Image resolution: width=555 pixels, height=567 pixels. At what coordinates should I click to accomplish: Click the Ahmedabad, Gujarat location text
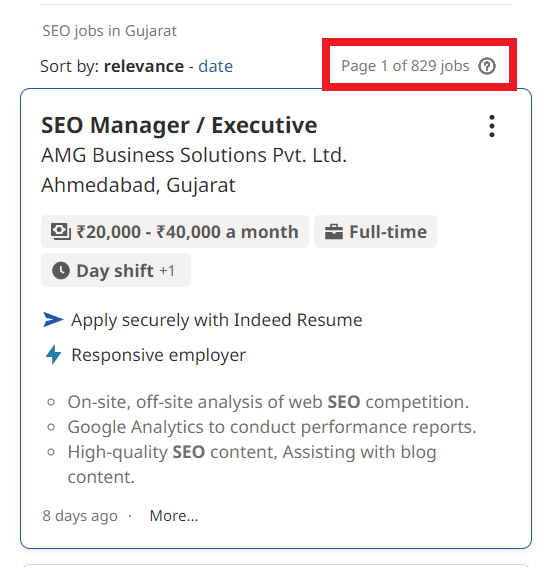pos(138,186)
